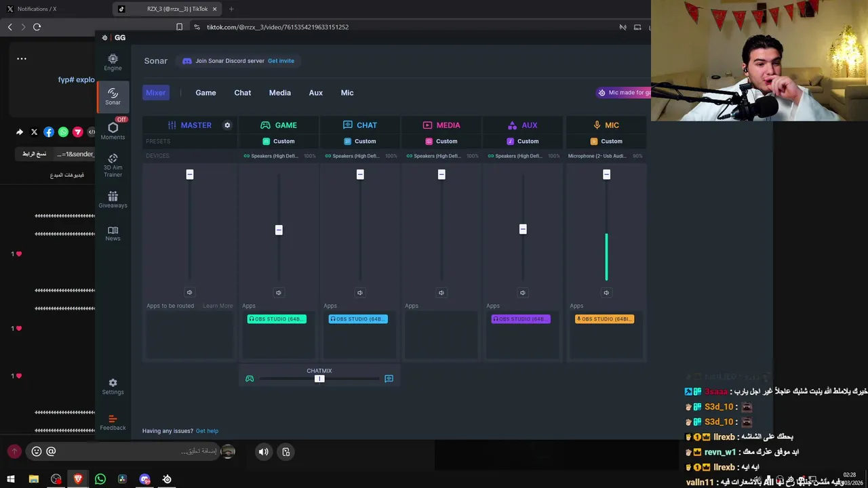This screenshot has height=488, width=868.
Task: Mute the Game channel
Action: point(279,293)
